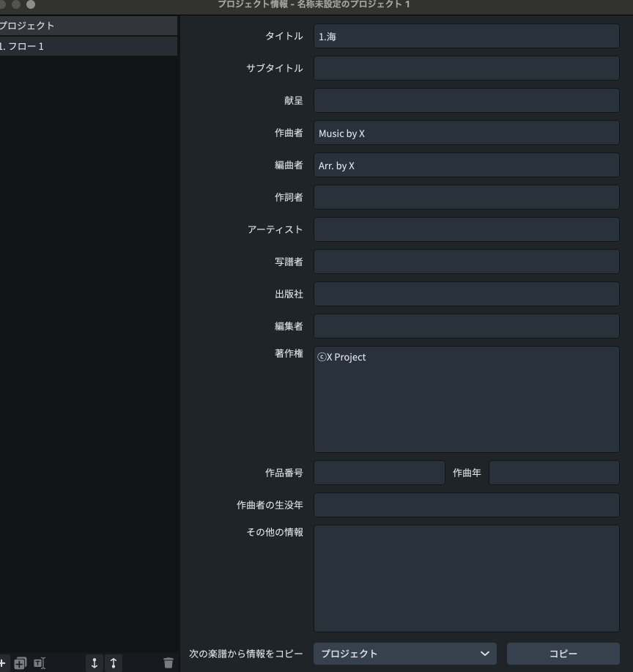Click the 出版社 input field

coord(466,294)
